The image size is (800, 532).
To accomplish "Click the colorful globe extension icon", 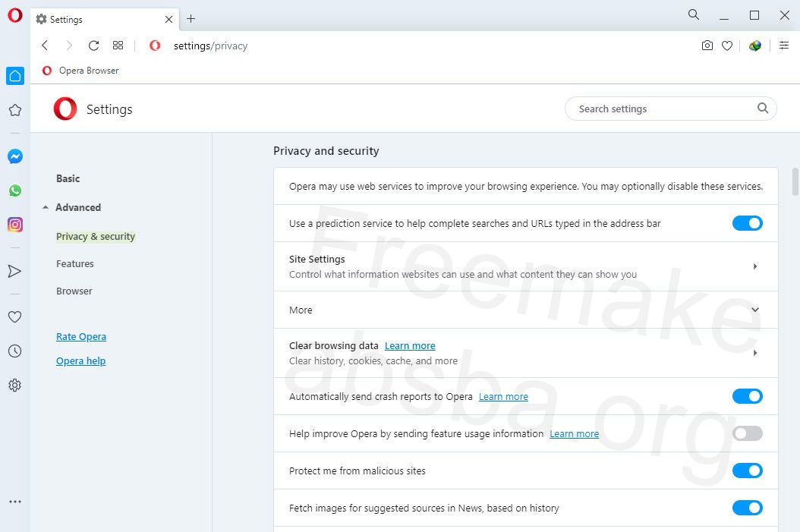I will [x=755, y=46].
